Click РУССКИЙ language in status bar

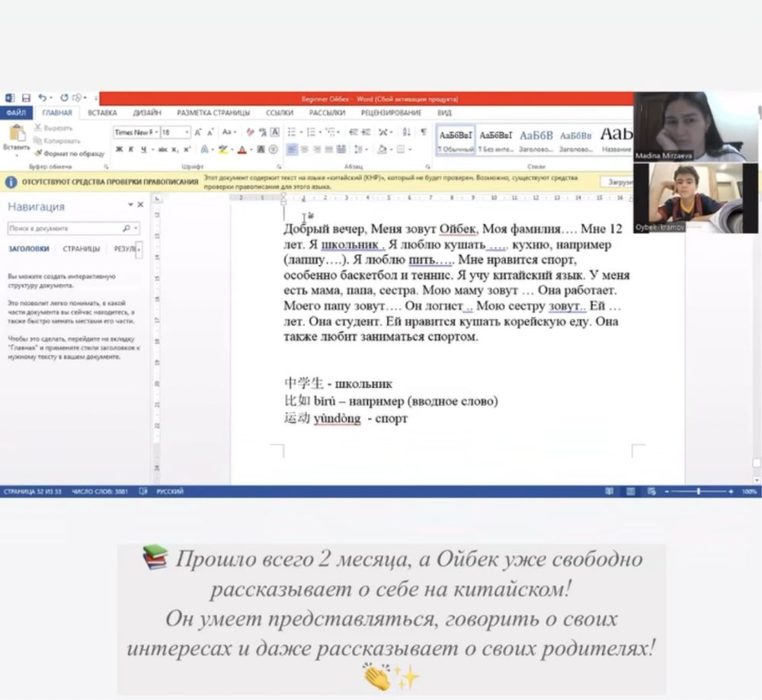pyautogui.click(x=170, y=491)
